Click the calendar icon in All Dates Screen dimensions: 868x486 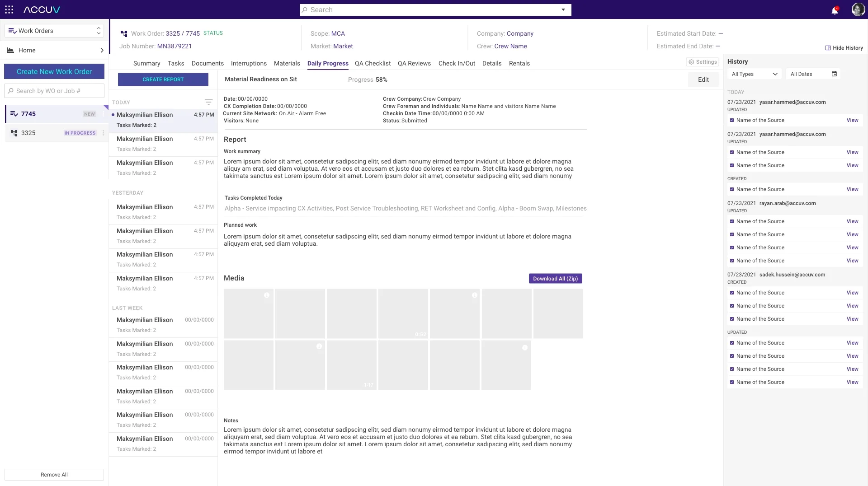pos(834,74)
